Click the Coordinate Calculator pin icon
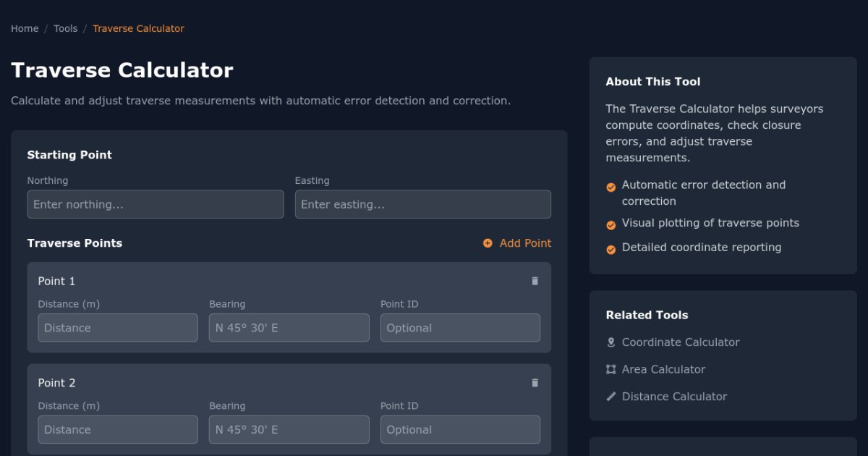Screen dimensions: 868x456 (611, 342)
